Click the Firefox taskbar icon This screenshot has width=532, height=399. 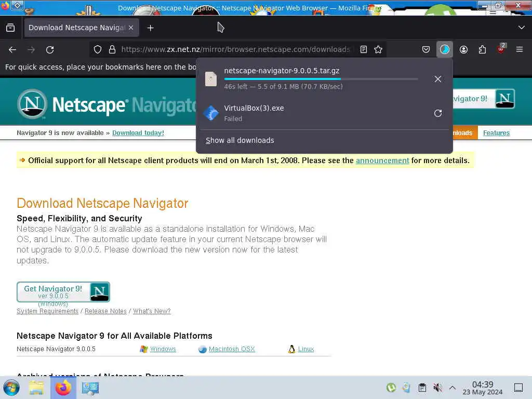pyautogui.click(x=63, y=388)
